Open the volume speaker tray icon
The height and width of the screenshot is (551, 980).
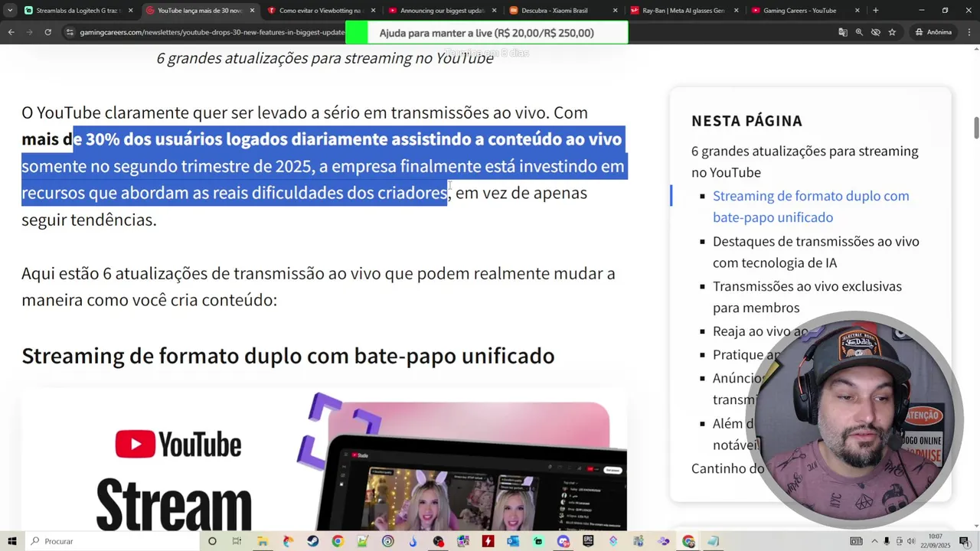coord(911,541)
